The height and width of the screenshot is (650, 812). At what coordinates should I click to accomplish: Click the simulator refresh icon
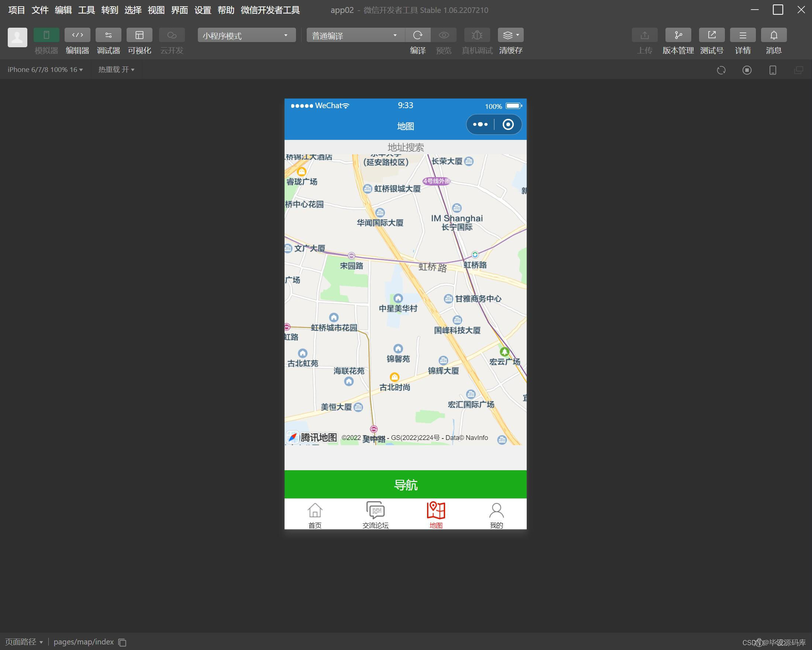pyautogui.click(x=721, y=70)
